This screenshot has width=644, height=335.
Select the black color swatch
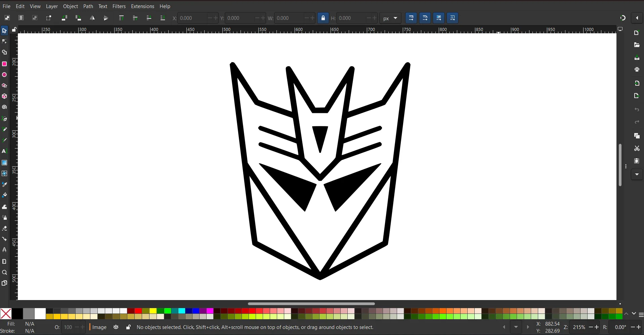point(17,313)
